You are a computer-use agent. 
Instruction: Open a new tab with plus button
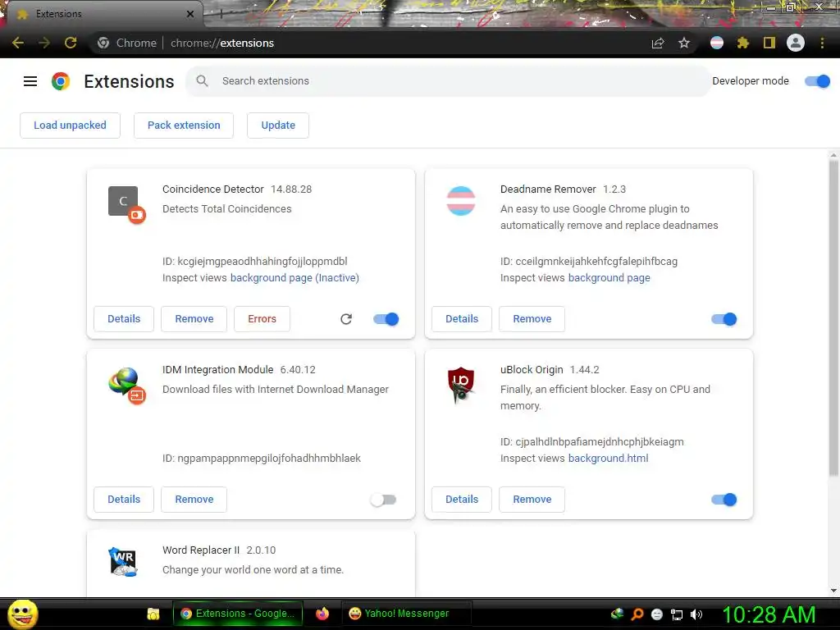tap(221, 14)
